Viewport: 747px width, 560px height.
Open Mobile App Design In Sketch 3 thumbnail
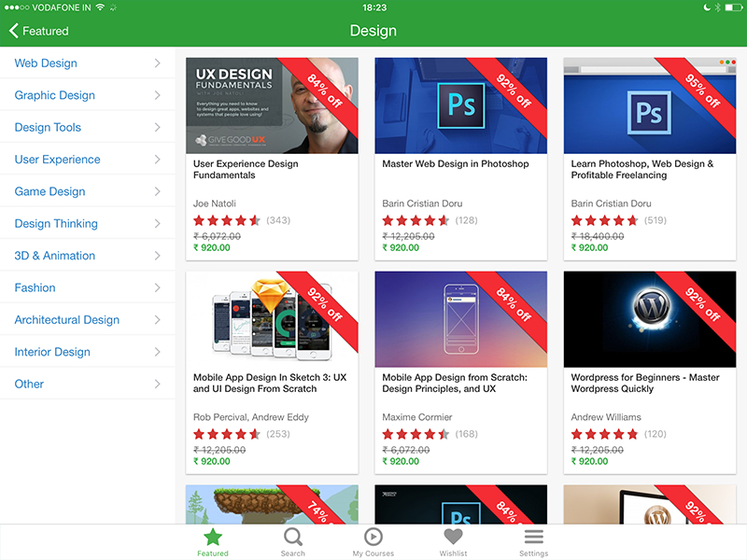tap(272, 319)
